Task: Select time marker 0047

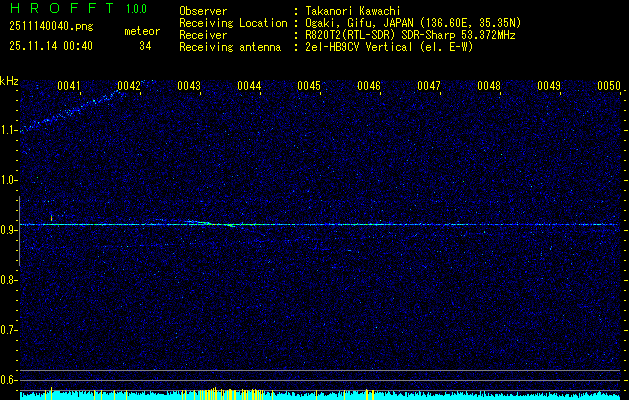Action: click(429, 87)
